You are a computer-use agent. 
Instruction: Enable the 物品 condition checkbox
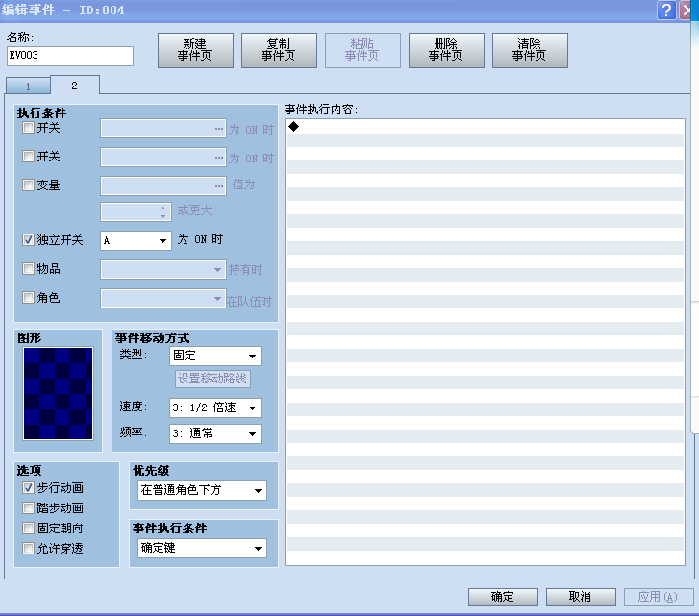pos(28,268)
